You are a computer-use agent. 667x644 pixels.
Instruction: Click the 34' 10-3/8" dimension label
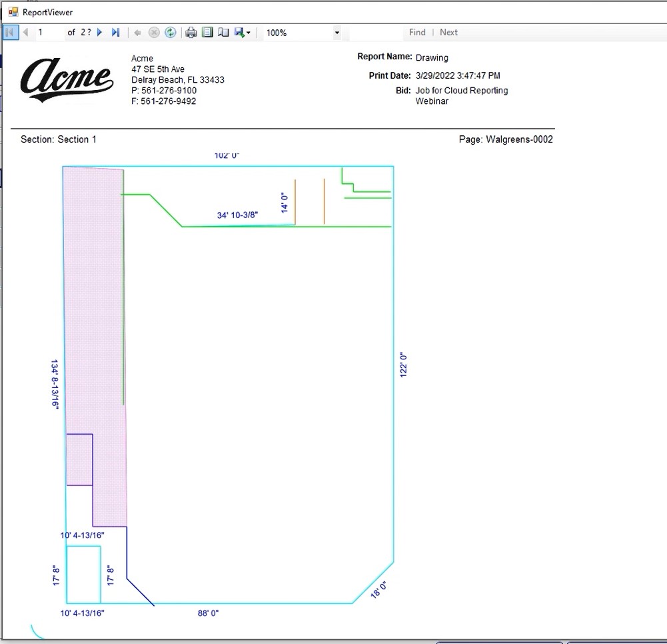point(237,215)
